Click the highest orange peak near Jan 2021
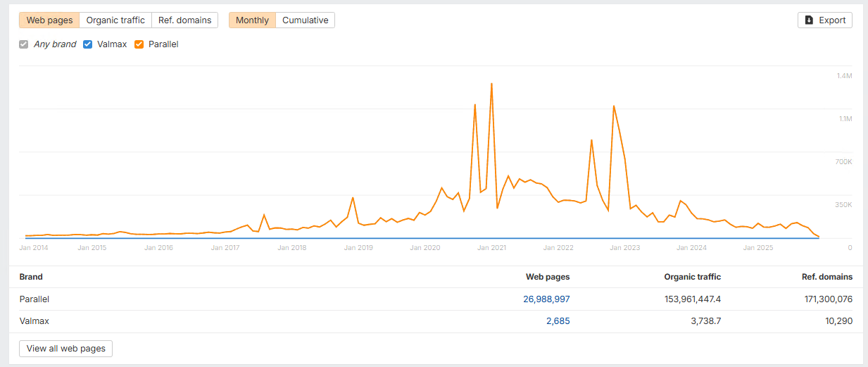868x367 pixels. pyautogui.click(x=491, y=84)
